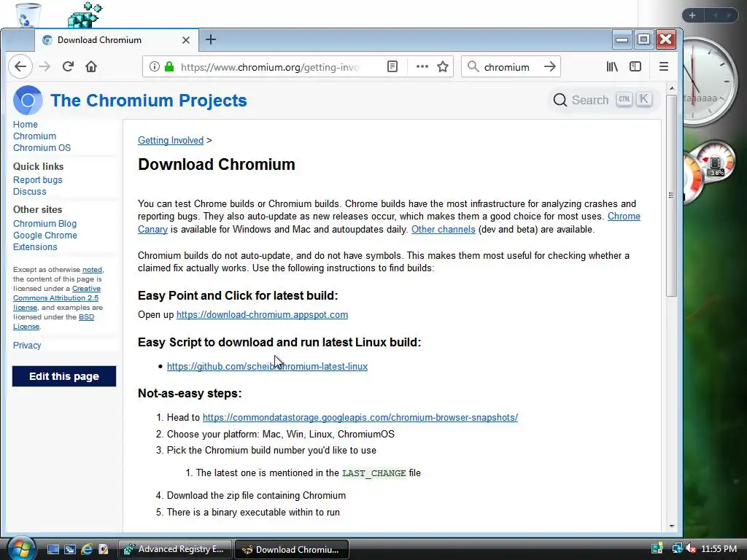747x560 pixels.
Task: Click the Windows Start orb
Action: [21, 548]
